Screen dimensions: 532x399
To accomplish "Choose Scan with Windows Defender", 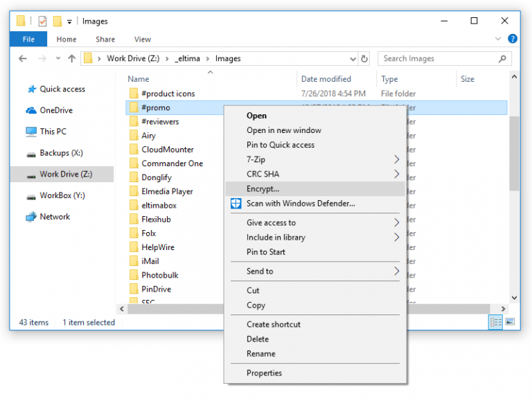I will (315, 204).
